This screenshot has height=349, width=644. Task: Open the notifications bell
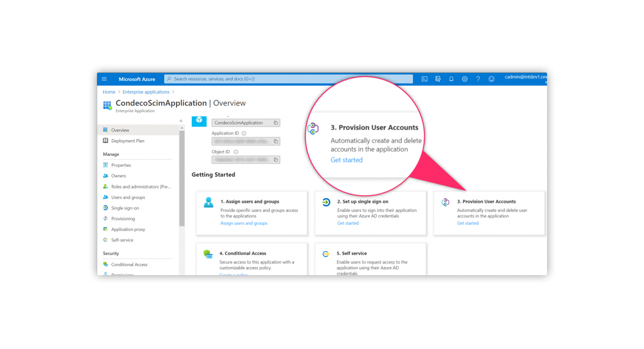(x=451, y=79)
